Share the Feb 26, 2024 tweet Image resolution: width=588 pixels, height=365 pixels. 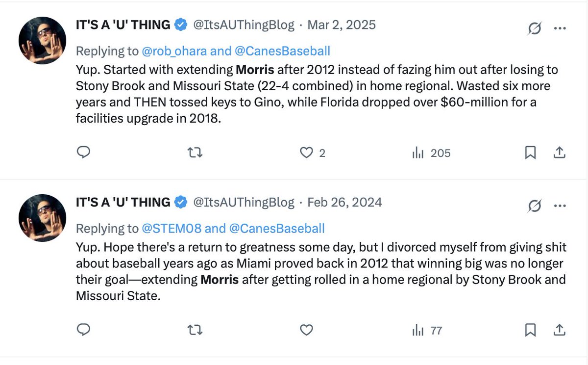pos(559,331)
